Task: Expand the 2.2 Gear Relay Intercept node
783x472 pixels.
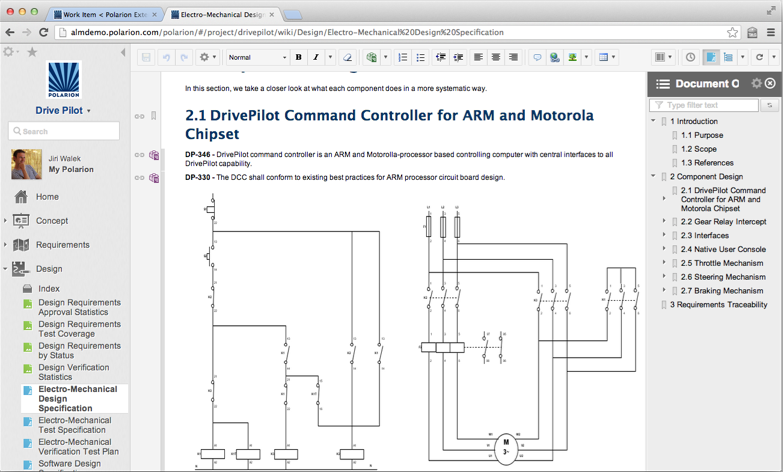Action: coord(664,220)
